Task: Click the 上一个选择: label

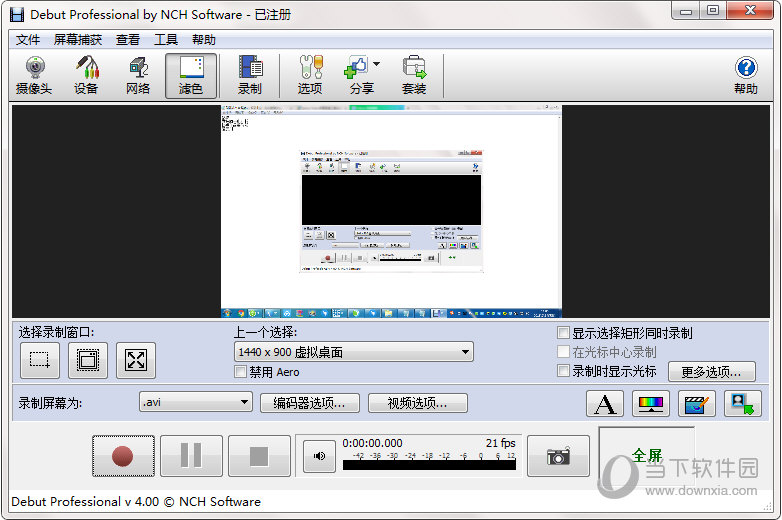Action: [x=265, y=332]
